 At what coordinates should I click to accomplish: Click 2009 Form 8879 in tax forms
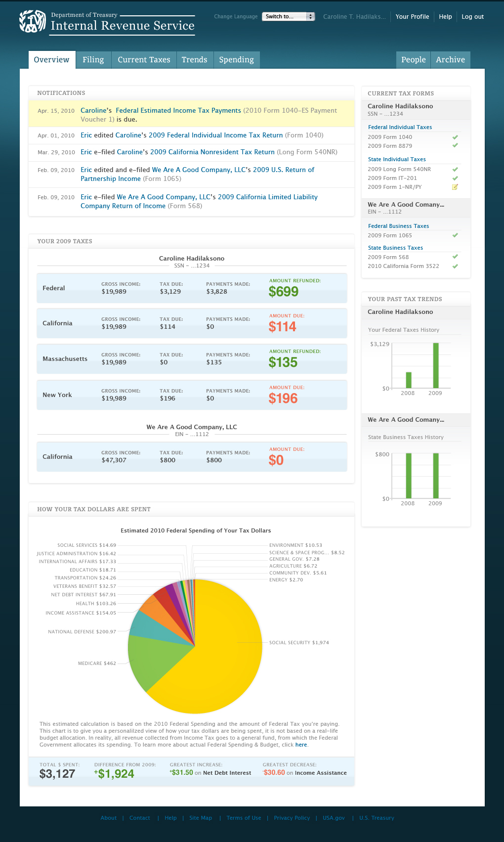(390, 146)
